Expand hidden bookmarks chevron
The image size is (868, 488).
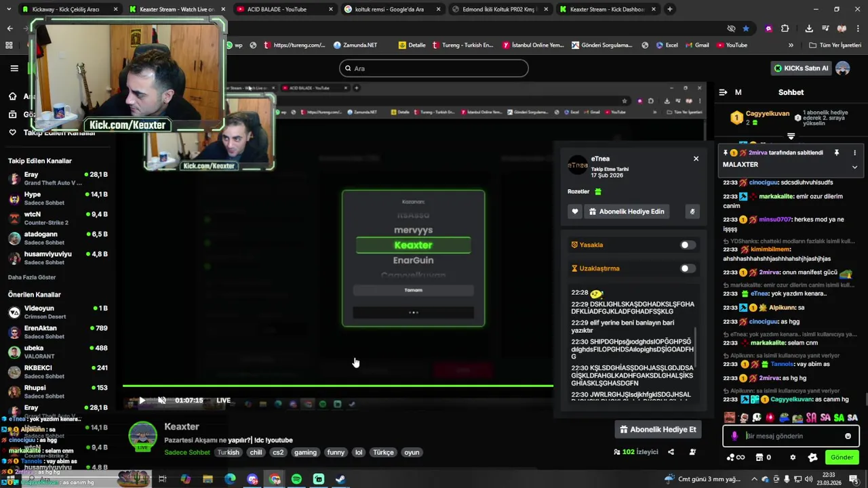(x=791, y=45)
